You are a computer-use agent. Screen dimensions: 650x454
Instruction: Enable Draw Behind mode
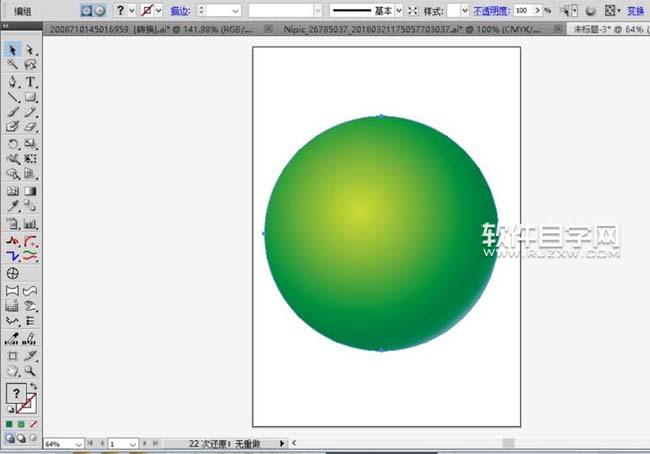click(x=21, y=438)
